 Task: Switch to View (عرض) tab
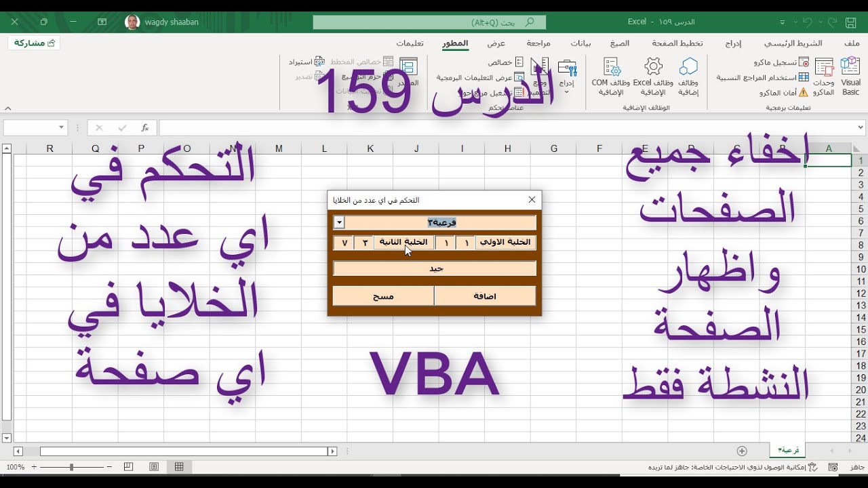point(496,43)
